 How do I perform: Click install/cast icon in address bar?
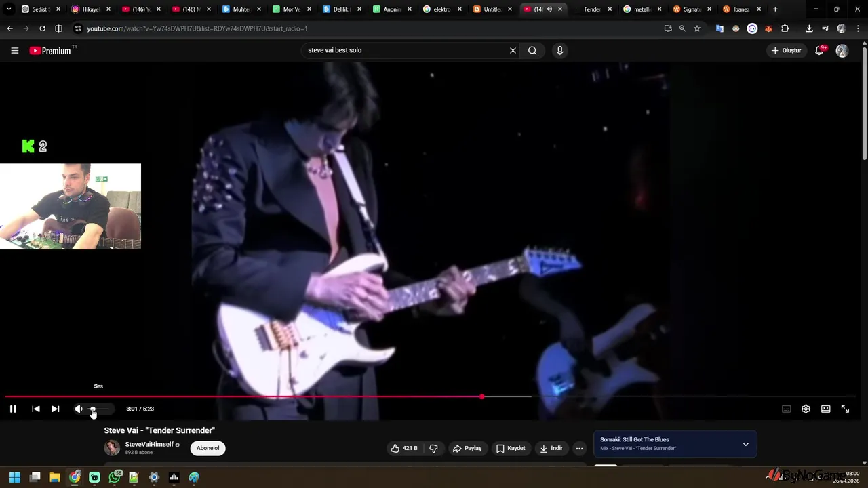tap(668, 28)
